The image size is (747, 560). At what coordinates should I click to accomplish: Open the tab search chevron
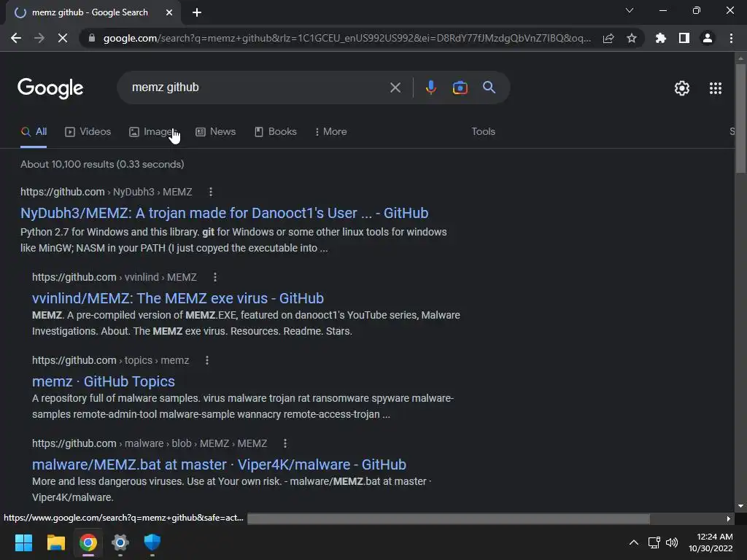630,10
